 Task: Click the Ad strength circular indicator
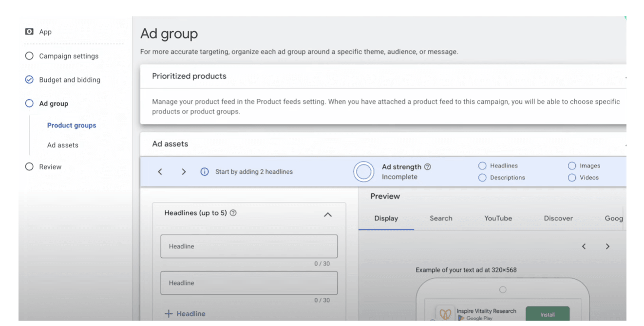click(363, 172)
